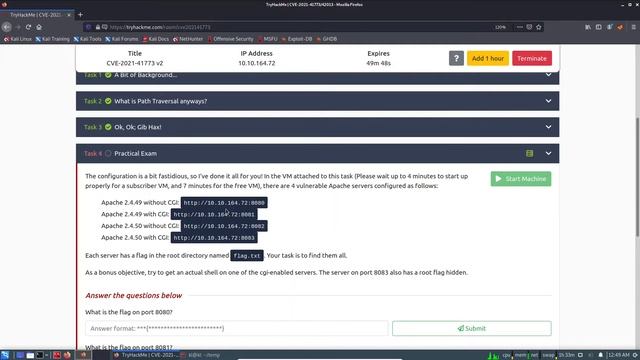Open GHDB bookmark
This screenshot has width=640, height=360.
(327, 39)
